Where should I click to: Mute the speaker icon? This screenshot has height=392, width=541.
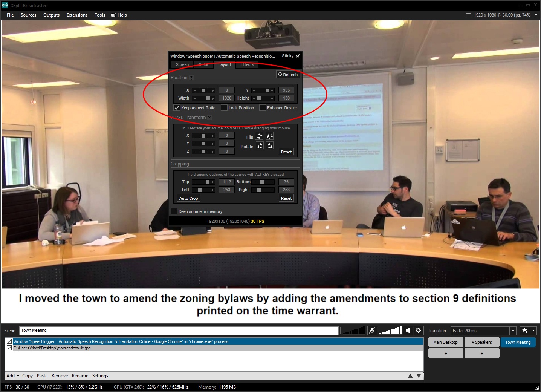pyautogui.click(x=408, y=331)
